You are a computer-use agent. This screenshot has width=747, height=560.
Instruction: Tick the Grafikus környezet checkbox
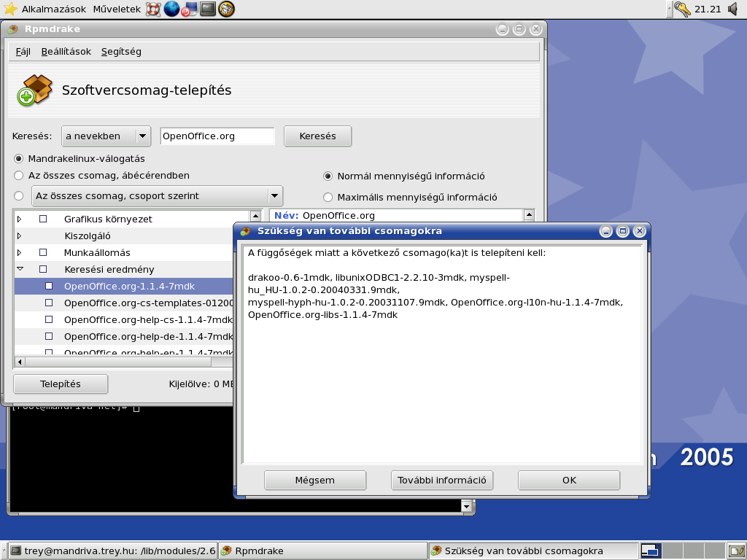click(x=43, y=219)
